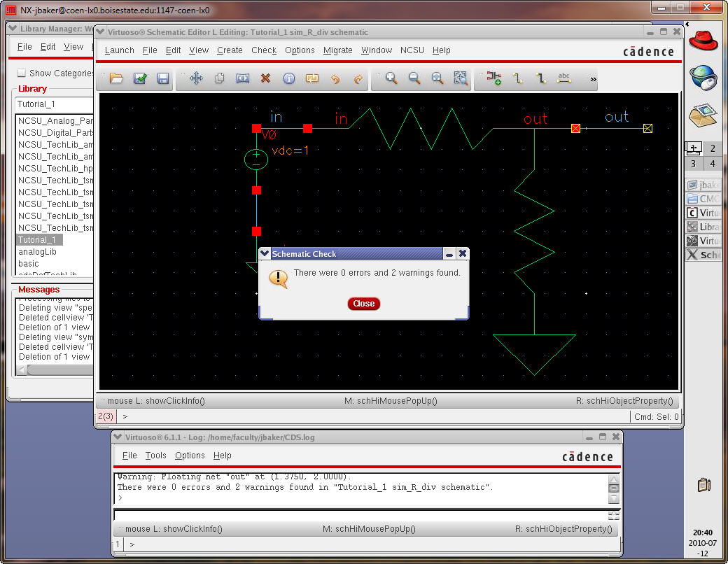Click the Open folder toolbar icon
This screenshot has height=564, width=728.
116,79
